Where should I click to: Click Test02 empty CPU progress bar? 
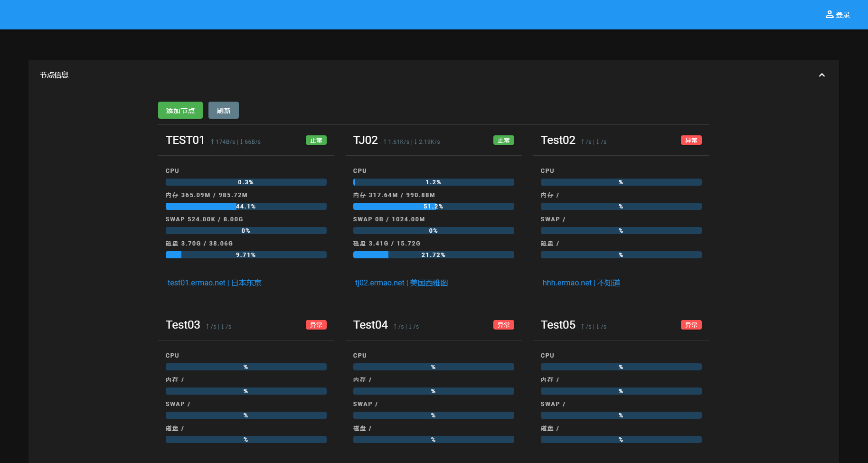point(621,182)
